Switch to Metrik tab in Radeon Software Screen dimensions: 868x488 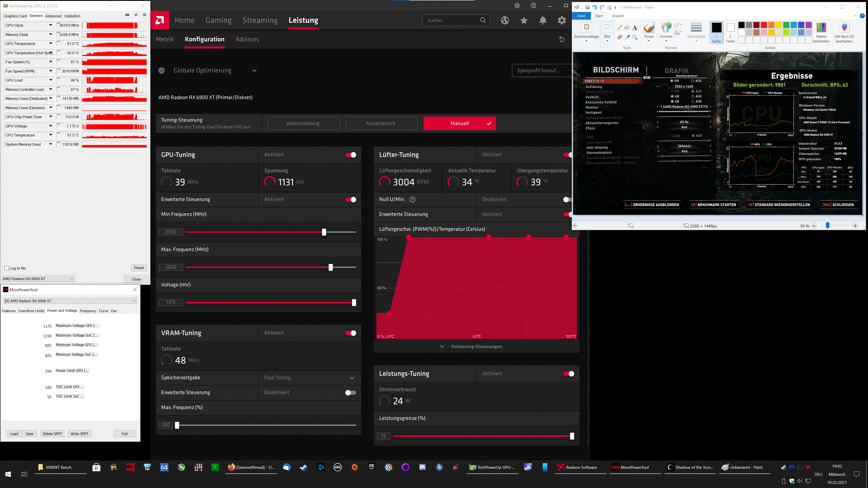(x=165, y=39)
